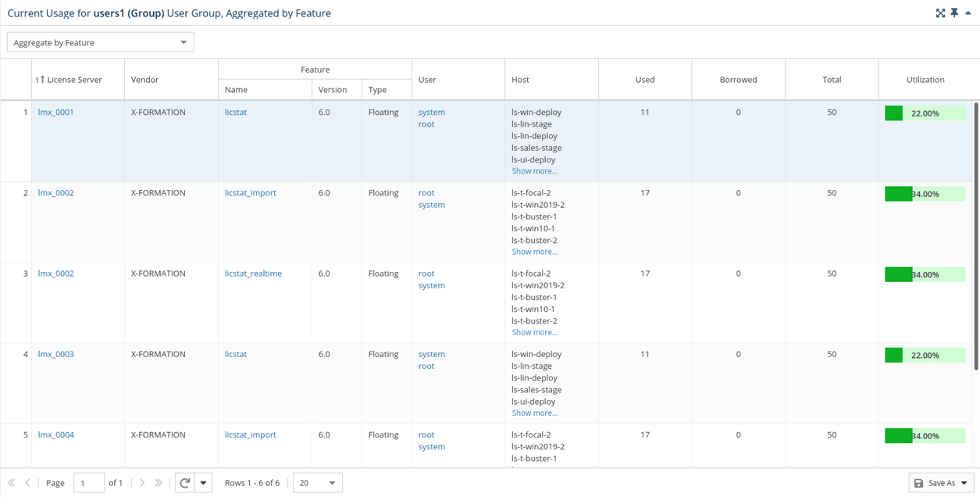Viewport: 980px width, 497px height.
Task: Open licstat_import feature in row 2
Action: (x=251, y=193)
